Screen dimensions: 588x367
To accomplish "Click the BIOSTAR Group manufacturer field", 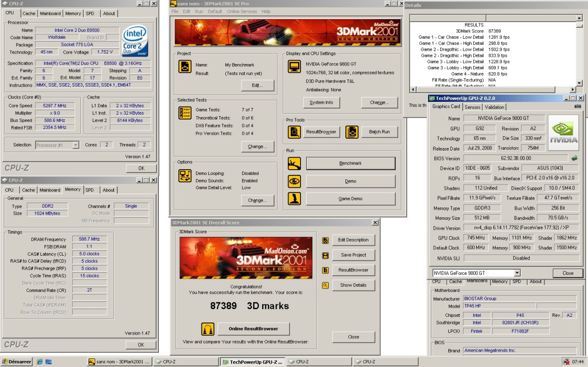I will [520, 299].
